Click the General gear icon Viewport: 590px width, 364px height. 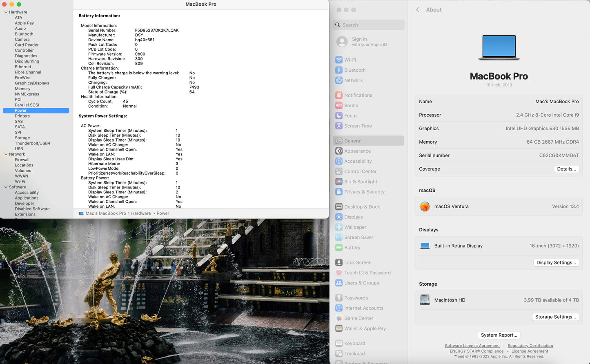339,141
